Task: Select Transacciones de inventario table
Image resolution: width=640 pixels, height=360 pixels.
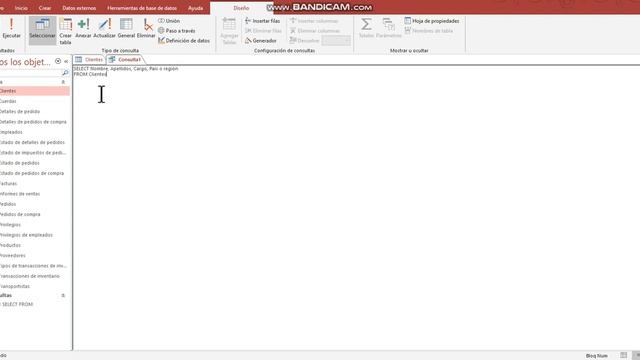Action: coord(35,276)
